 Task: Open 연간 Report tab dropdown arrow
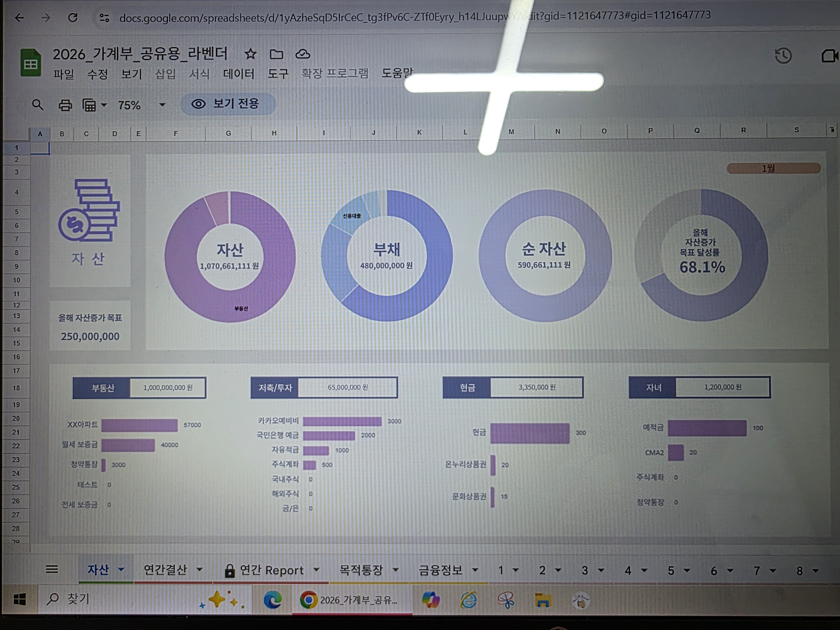pos(316,569)
